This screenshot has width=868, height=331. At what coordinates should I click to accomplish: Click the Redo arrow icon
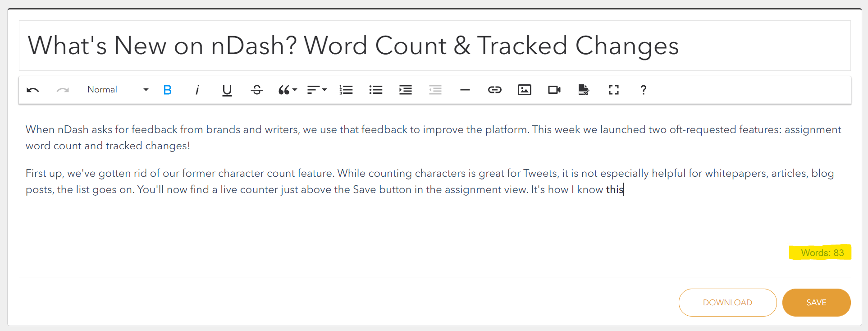63,90
